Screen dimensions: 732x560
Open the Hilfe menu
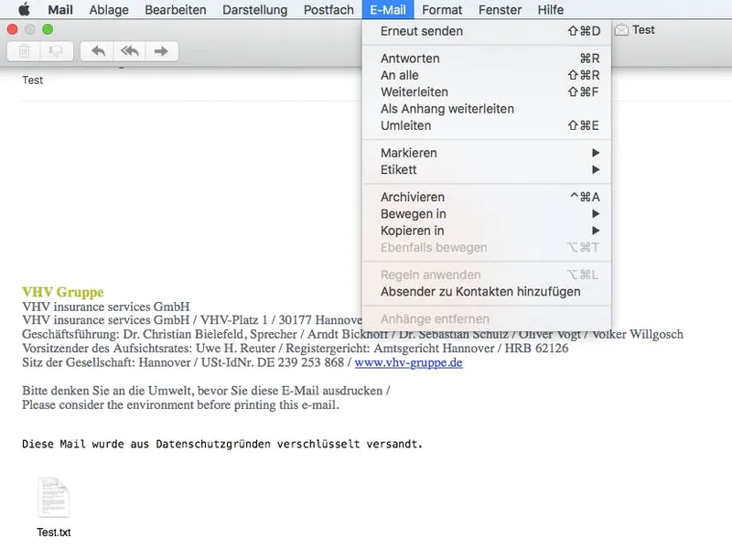(551, 9)
